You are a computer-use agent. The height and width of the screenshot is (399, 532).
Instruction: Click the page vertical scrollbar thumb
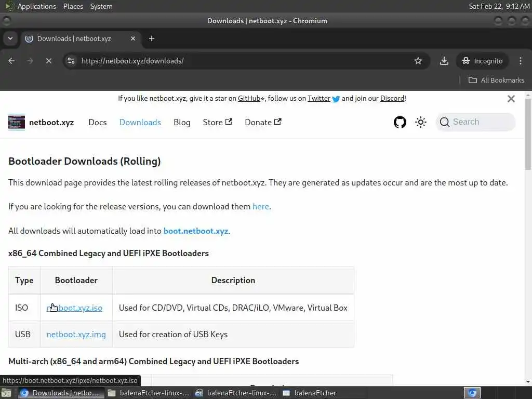click(x=528, y=134)
